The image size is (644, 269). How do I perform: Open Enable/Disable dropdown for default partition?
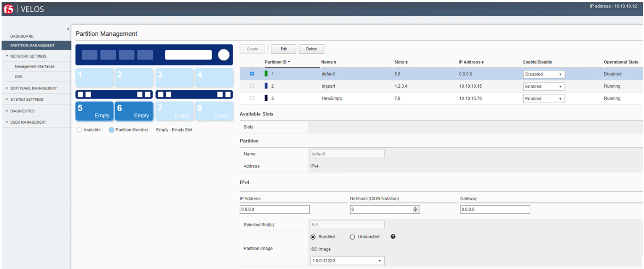[x=544, y=74]
